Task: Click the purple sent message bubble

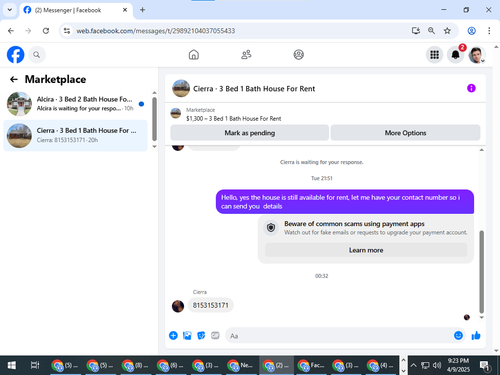Action: click(x=345, y=202)
